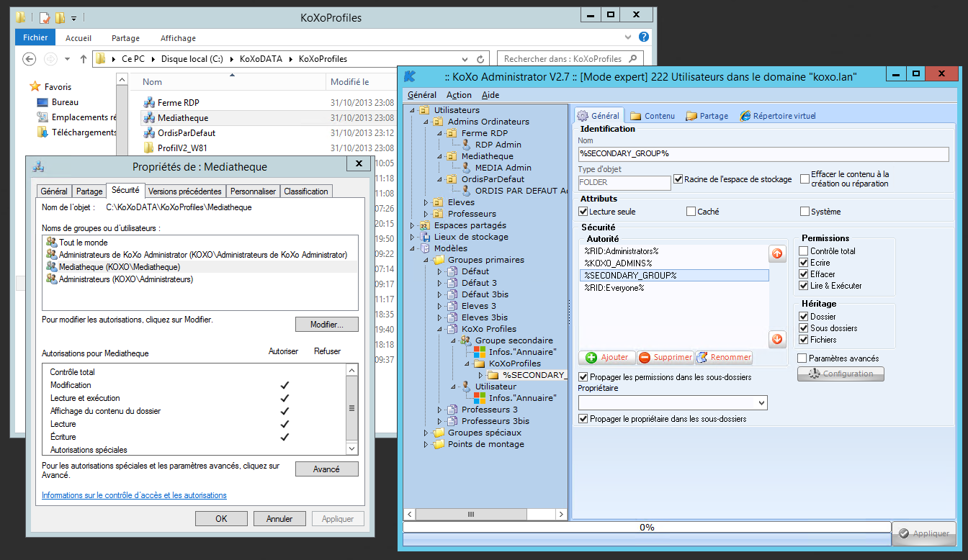Expand the Professeurs folder in tree
Image resolution: width=968 pixels, height=560 pixels.
pos(426,214)
